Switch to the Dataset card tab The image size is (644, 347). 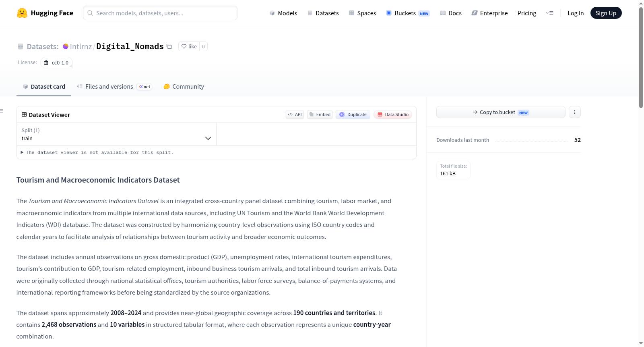[44, 86]
